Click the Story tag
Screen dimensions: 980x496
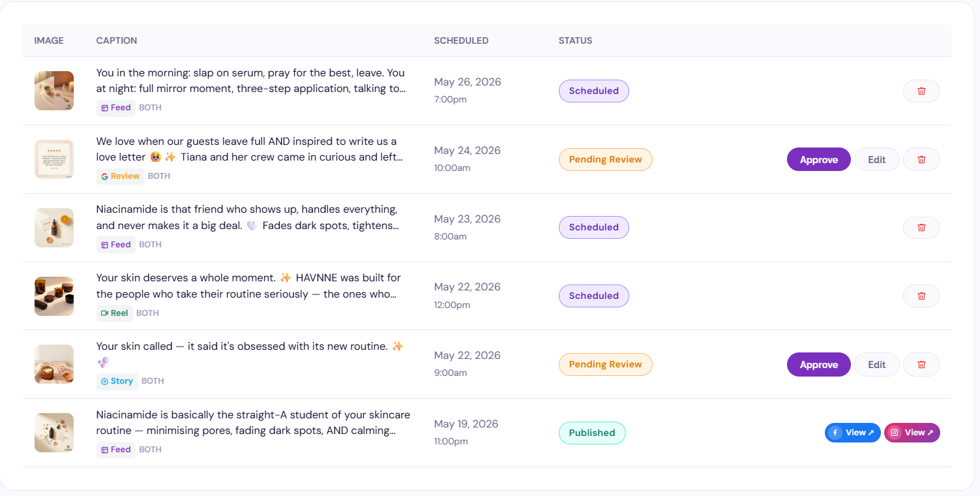pos(117,381)
